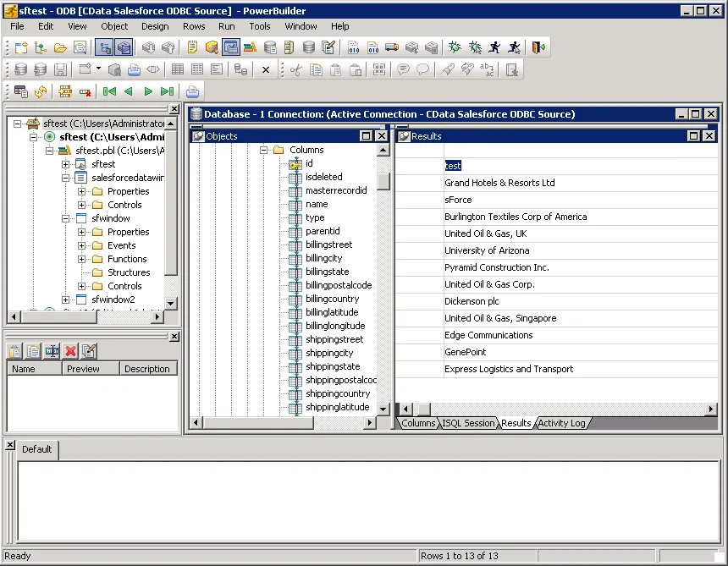Viewport: 728px width, 566px height.
Task: Select the Grand Hotels & Resorts Ltd row
Action: pos(499,183)
